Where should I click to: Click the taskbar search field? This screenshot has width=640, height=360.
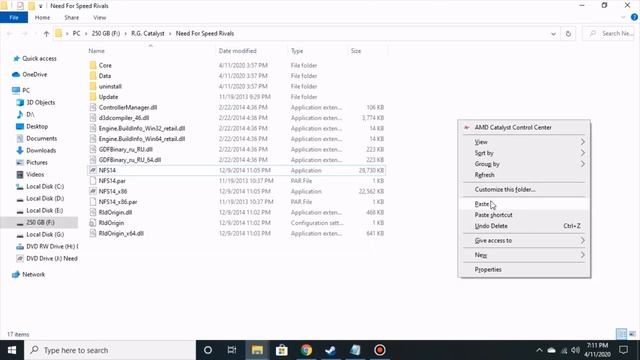click(x=110, y=350)
